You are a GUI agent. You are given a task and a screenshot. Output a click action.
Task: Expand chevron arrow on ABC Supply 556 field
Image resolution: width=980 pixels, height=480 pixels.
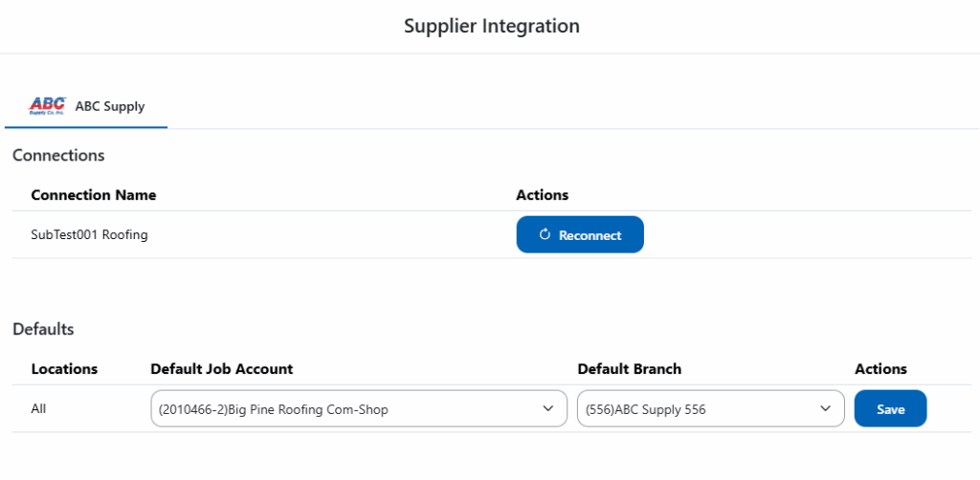click(x=826, y=409)
